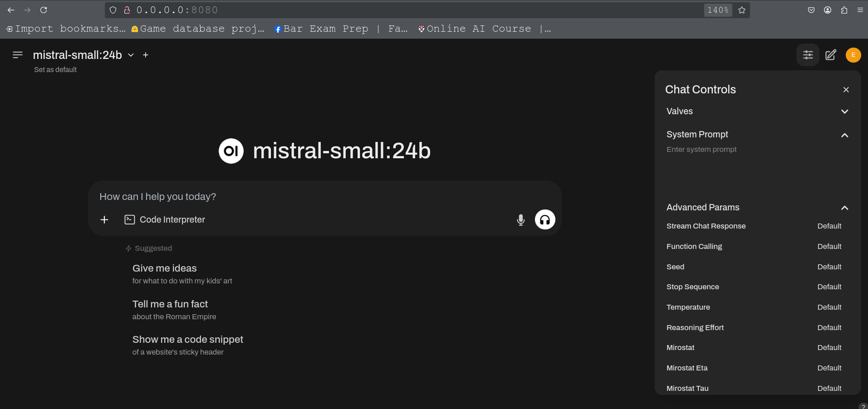Image resolution: width=868 pixels, height=409 pixels.
Task: Start a voice call with headphones icon
Action: (545, 219)
